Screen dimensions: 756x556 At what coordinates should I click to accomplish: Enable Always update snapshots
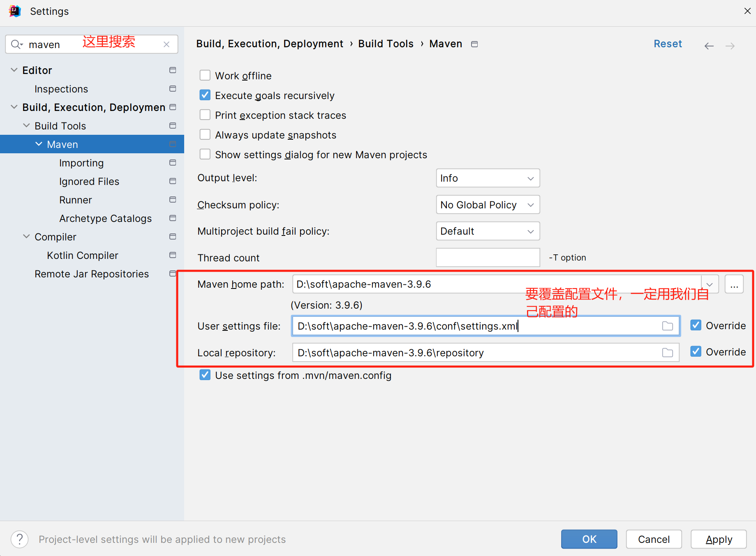(x=205, y=134)
